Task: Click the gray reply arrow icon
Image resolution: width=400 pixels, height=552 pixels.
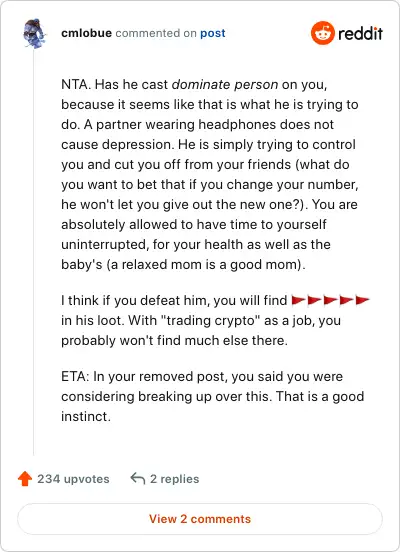Action: pyautogui.click(x=138, y=478)
